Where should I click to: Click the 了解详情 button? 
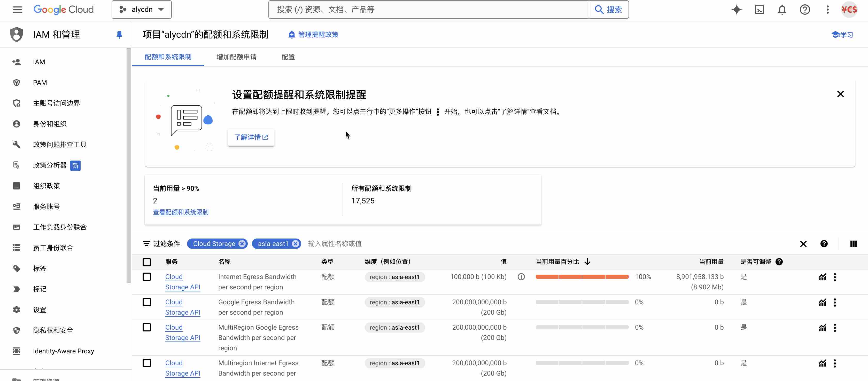coord(251,137)
